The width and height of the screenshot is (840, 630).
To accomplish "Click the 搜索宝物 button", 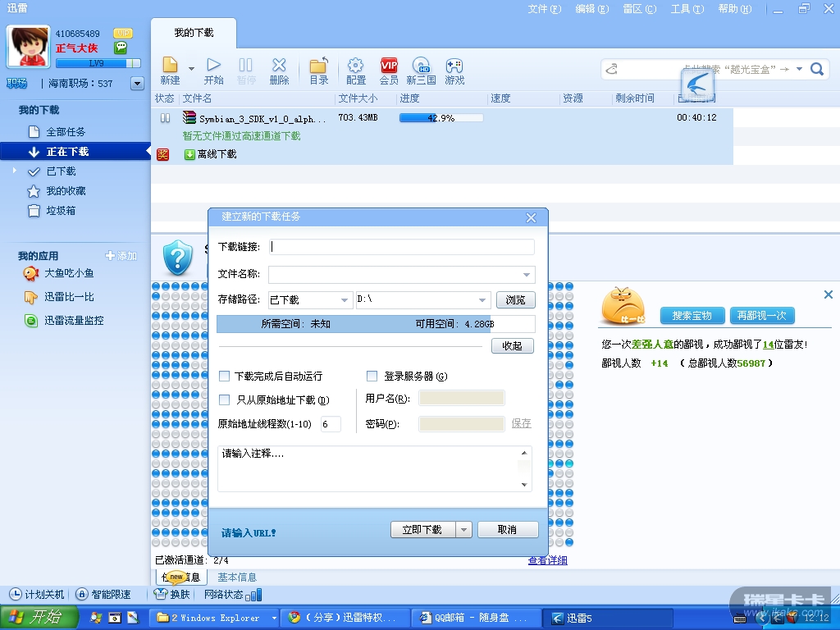I will click(692, 316).
